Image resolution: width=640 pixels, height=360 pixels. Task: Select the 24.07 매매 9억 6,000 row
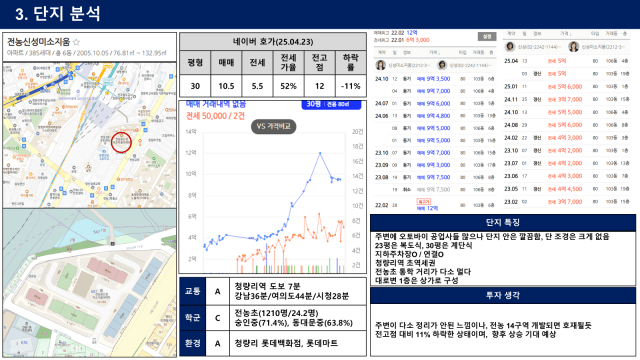(435, 104)
